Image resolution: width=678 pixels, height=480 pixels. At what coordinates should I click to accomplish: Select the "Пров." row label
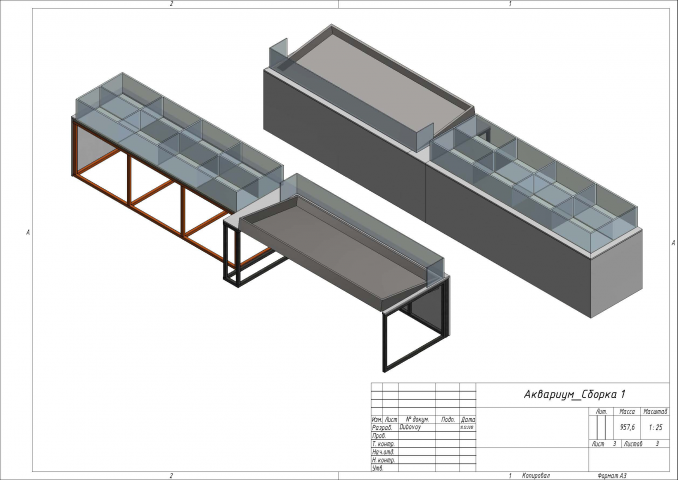tap(379, 435)
